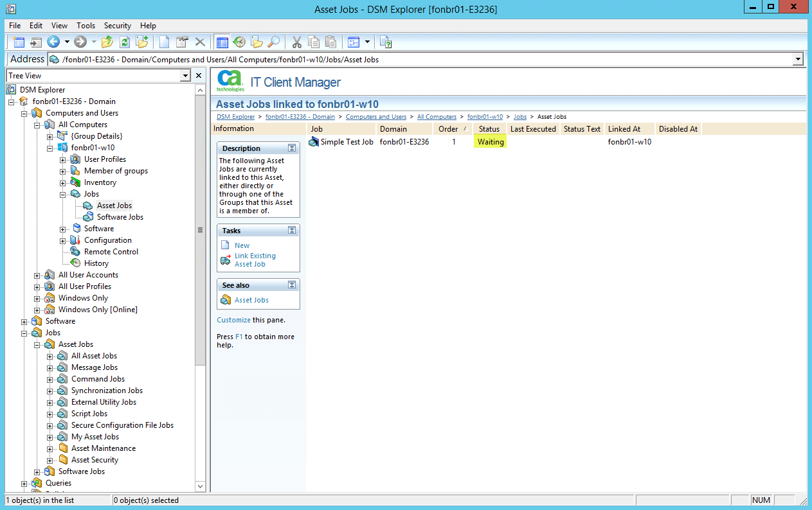Click the Back navigation arrow in toolbar
The width and height of the screenshot is (812, 510).
click(x=53, y=42)
